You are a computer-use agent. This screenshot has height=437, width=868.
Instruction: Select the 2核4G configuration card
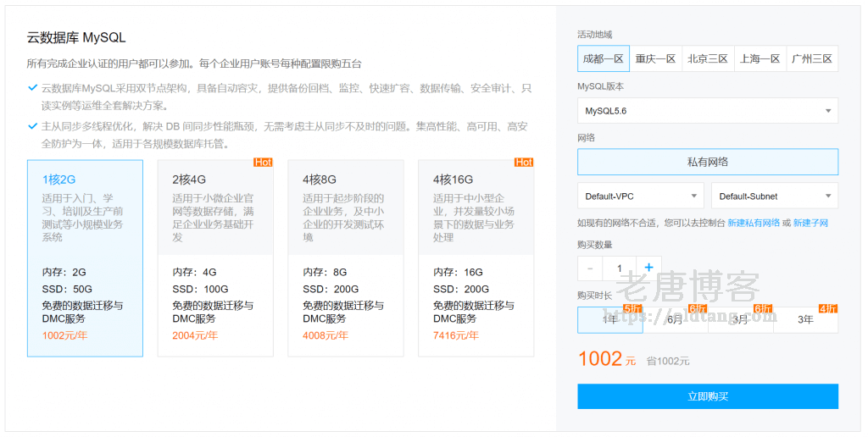[x=215, y=258]
